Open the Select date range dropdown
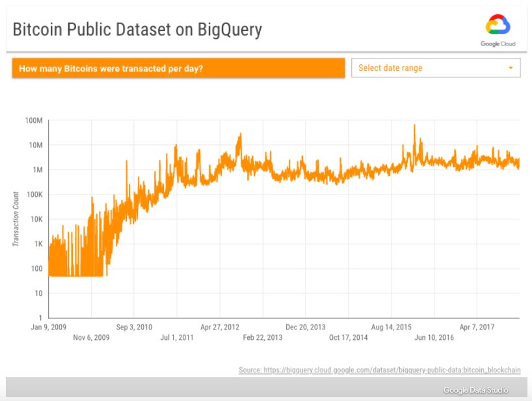This screenshot has width=532, height=401. [436, 68]
